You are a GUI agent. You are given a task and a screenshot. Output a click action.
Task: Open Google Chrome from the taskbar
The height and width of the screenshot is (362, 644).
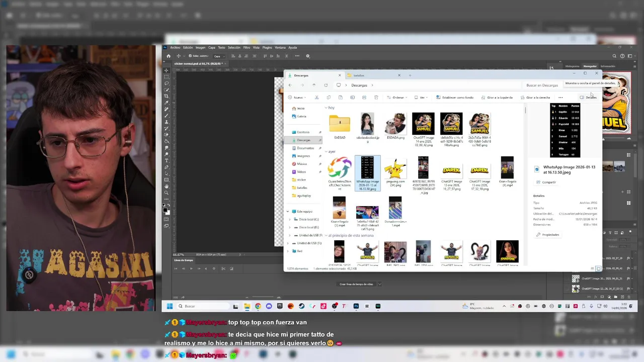258,306
